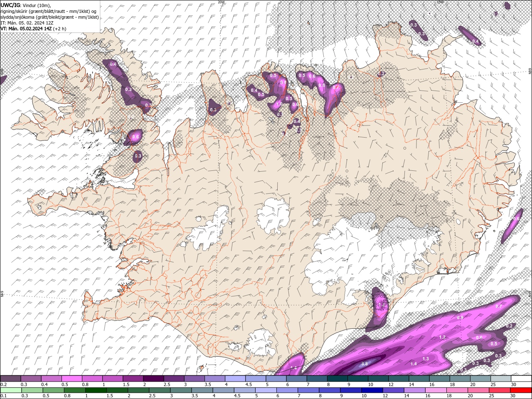The height and width of the screenshot is (399, 532).
Task: Click the 30 label in the upper legend row
Action: click(x=514, y=384)
